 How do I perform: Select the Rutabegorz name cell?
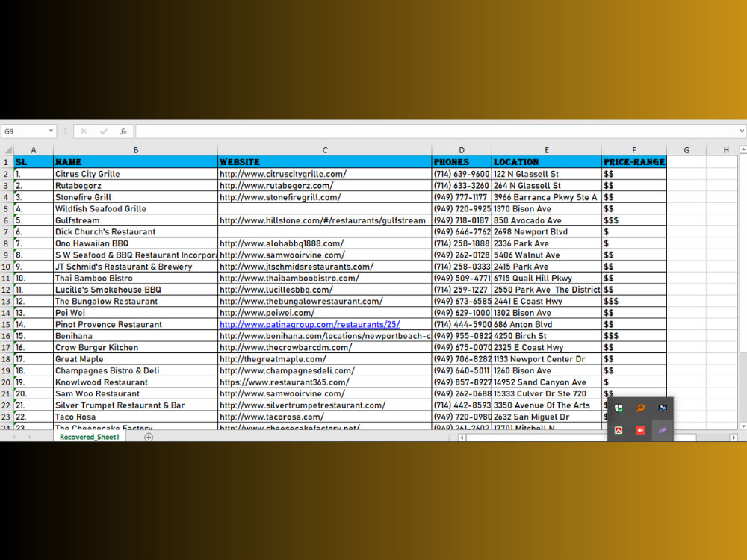(135, 185)
